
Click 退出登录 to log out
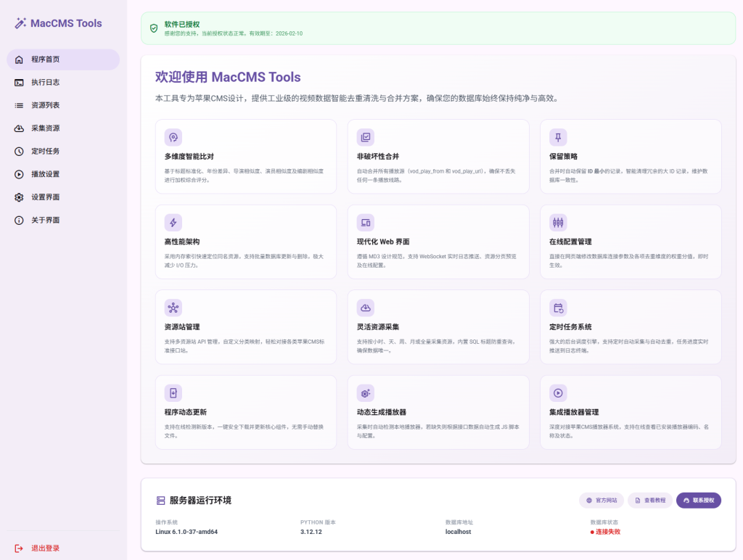[x=45, y=548]
